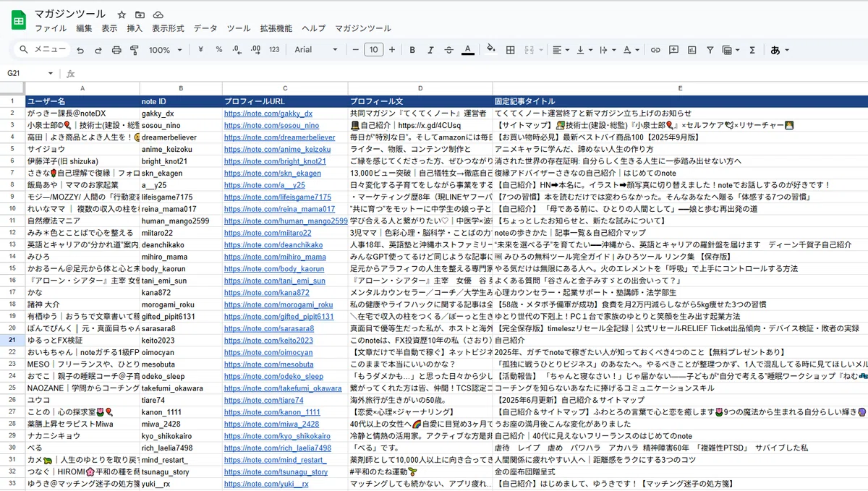Click the font size field
This screenshot has width=868, height=491.
coord(373,50)
